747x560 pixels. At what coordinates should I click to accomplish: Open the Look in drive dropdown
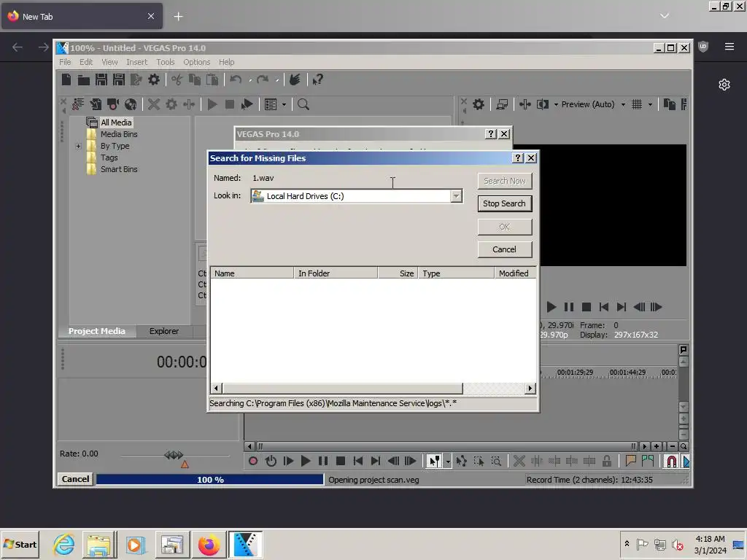(x=456, y=195)
